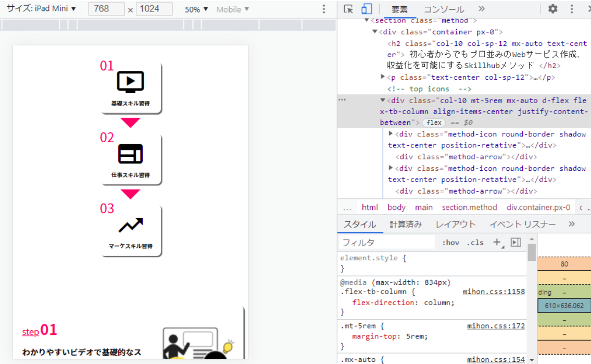Image resolution: width=591 pixels, height=364 pixels.
Task: Click the trending chart icon card 03
Action: 131,230
